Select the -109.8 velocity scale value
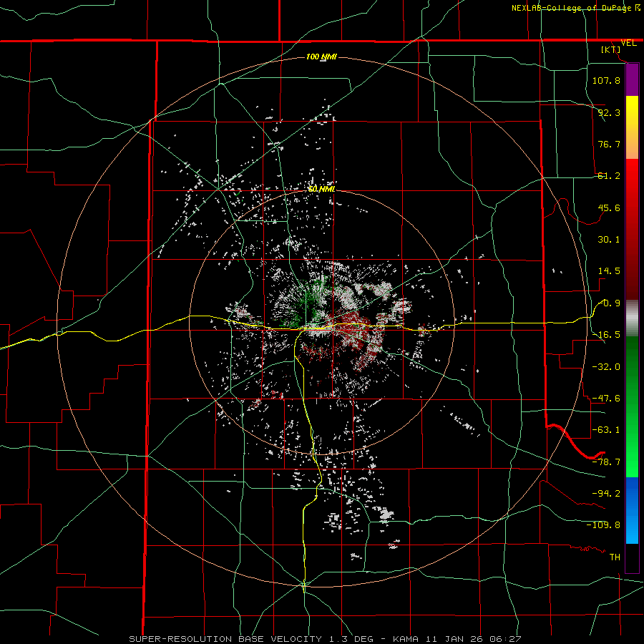Image resolution: width=644 pixels, height=644 pixels. pos(603,525)
